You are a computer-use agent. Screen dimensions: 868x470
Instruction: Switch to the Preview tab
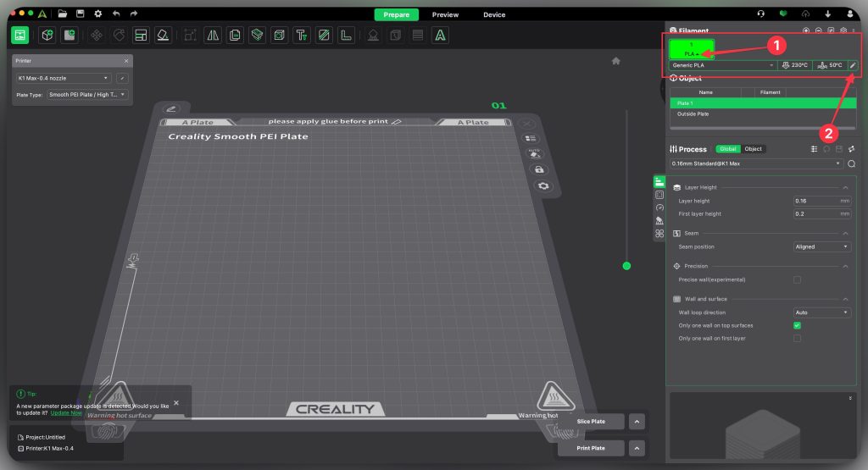pos(445,14)
